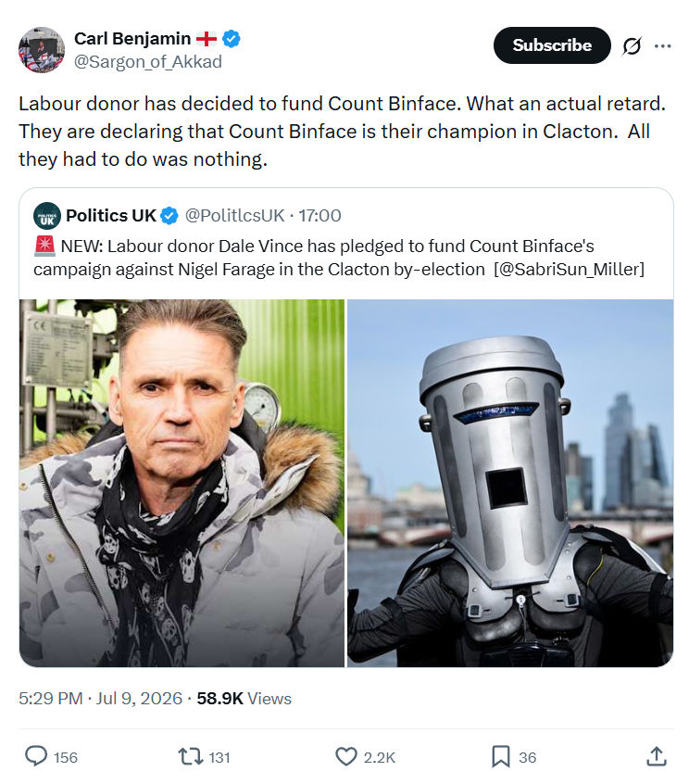Viewport: 689px width, 784px height.
Task: Open the quoted Politics UK tweet text
Action: click(x=339, y=258)
